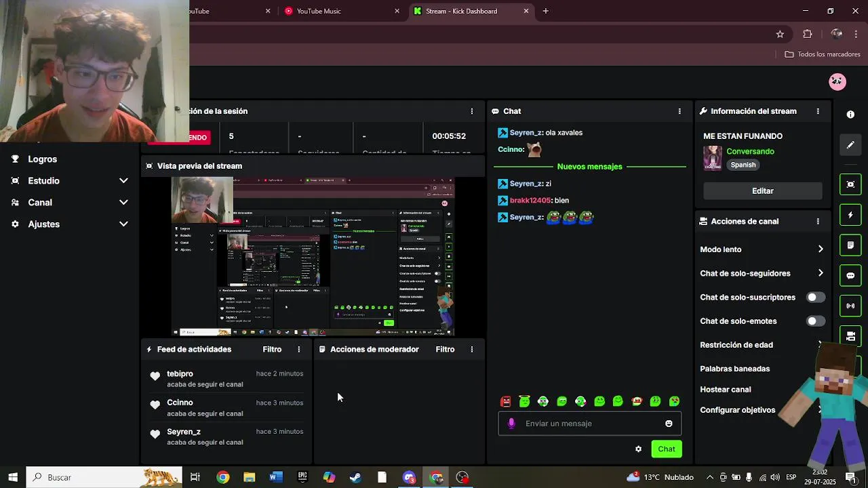Open Modo lento options arrow
Image resolution: width=868 pixels, height=488 pixels.
(x=821, y=249)
